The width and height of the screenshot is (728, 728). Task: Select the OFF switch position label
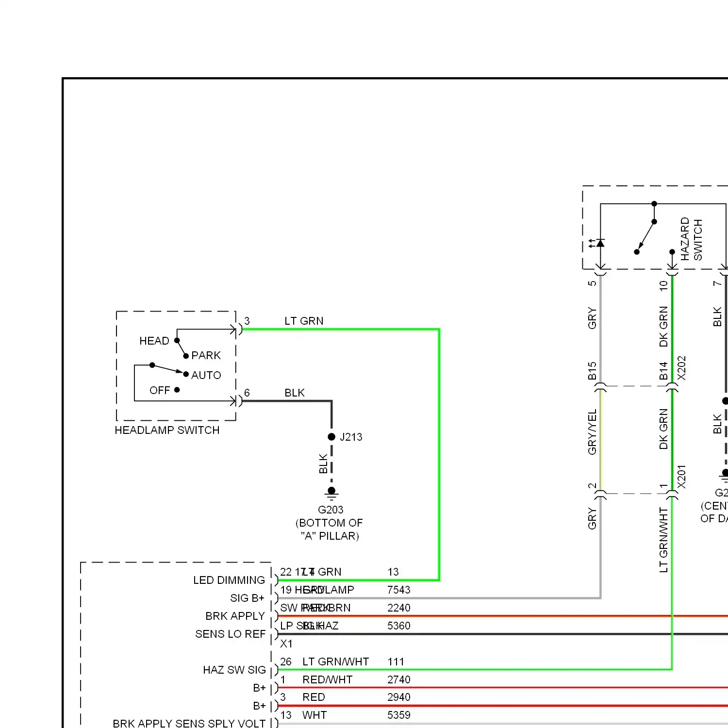[160, 390]
